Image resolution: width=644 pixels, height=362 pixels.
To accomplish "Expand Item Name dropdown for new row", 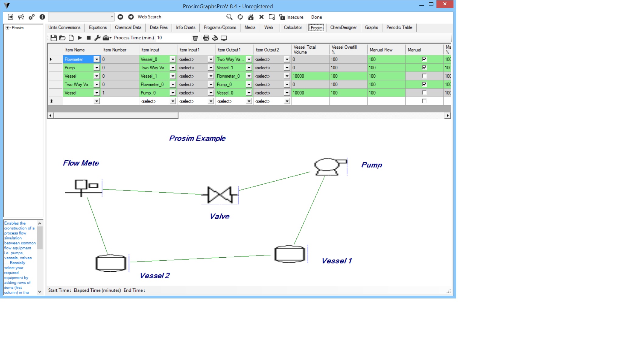I will click(x=97, y=101).
